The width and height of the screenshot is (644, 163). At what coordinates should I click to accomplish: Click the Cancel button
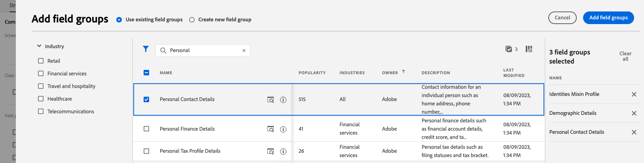[563, 18]
